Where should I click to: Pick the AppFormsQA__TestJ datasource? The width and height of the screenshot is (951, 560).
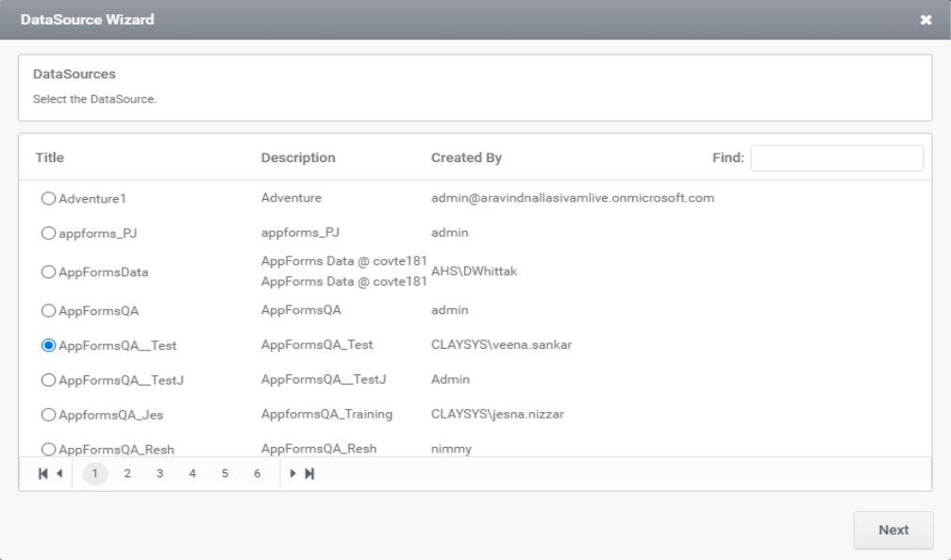coord(48,380)
